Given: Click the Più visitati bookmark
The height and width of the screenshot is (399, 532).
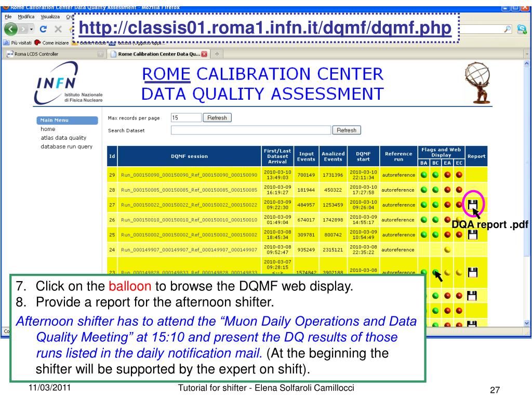Looking at the screenshot, I should [x=17, y=43].
